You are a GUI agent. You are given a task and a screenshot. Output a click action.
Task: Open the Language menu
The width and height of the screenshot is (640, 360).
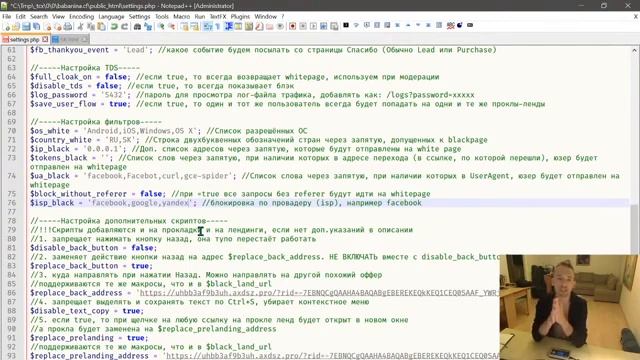111,16
